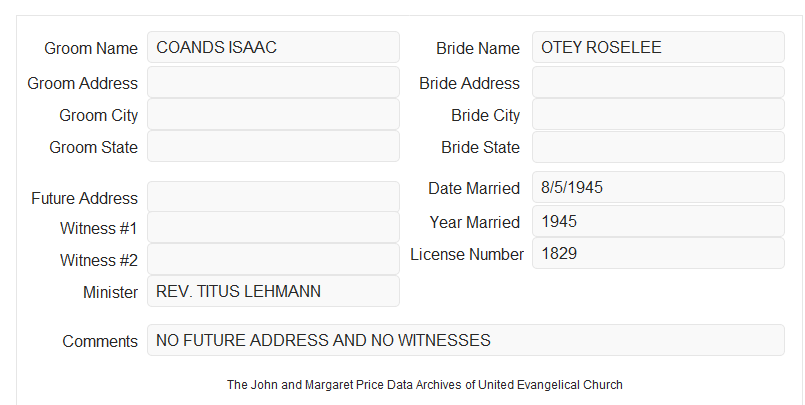This screenshot has width=805, height=405.
Task: Select the Groom Address input box
Action: tap(273, 82)
